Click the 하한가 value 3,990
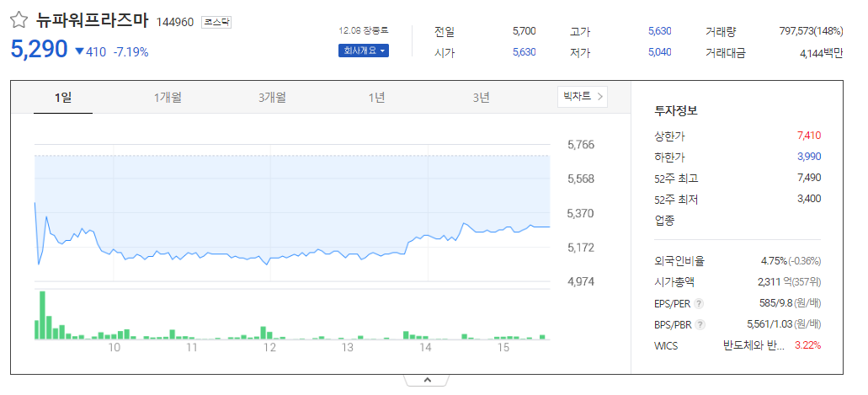 click(x=809, y=157)
